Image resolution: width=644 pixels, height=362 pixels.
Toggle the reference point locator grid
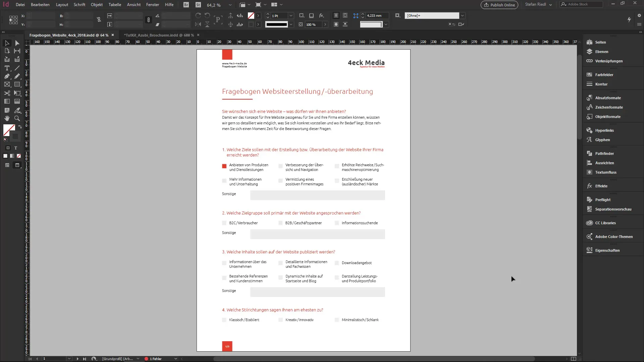click(13, 20)
